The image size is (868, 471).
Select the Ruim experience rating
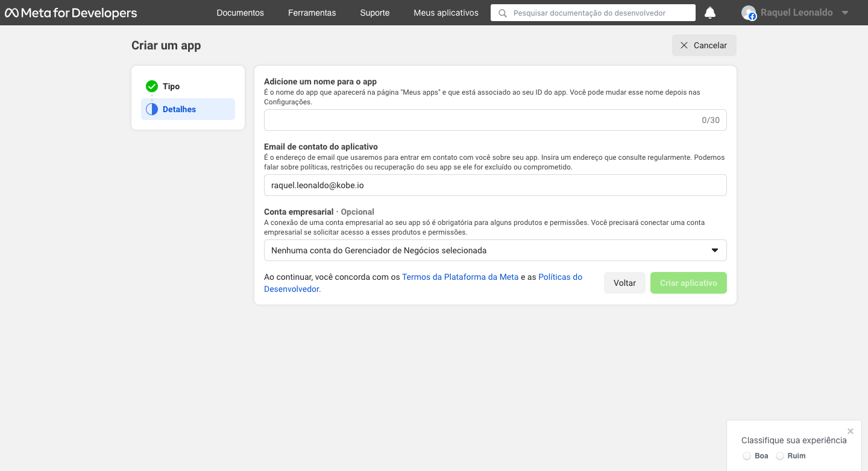click(780, 456)
